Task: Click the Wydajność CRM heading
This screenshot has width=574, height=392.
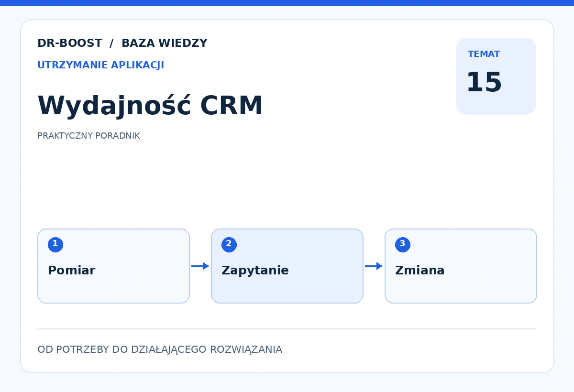Action: pyautogui.click(x=150, y=106)
